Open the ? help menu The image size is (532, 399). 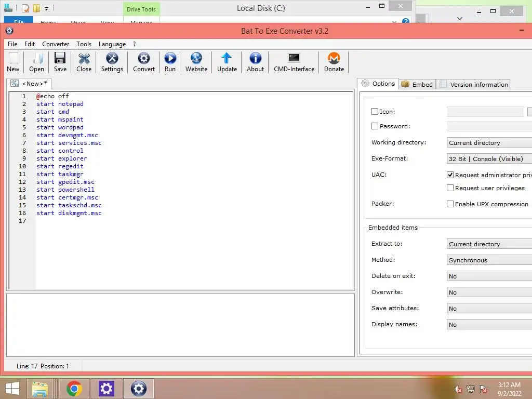click(135, 44)
